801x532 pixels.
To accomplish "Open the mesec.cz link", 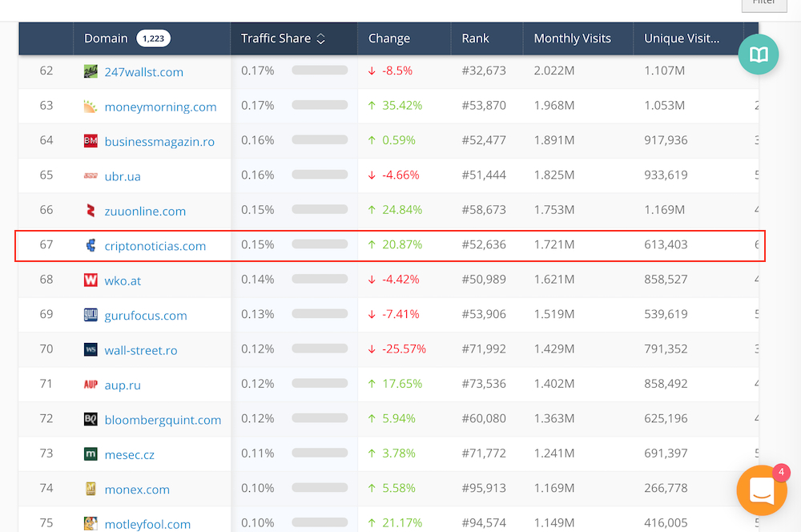I will [x=129, y=454].
